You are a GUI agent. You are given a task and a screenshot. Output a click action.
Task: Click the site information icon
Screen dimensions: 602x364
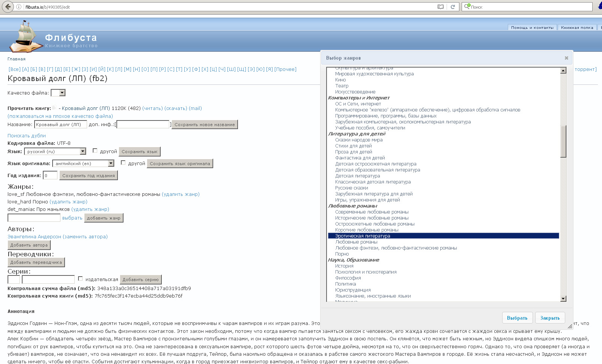coord(19,7)
